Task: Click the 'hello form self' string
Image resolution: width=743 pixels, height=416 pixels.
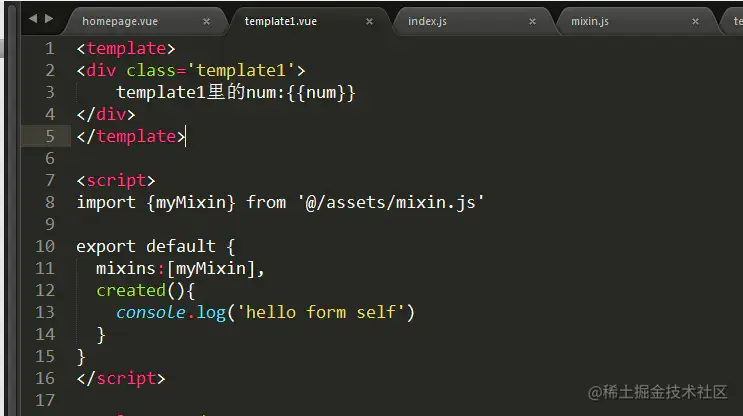Action: pos(321,312)
